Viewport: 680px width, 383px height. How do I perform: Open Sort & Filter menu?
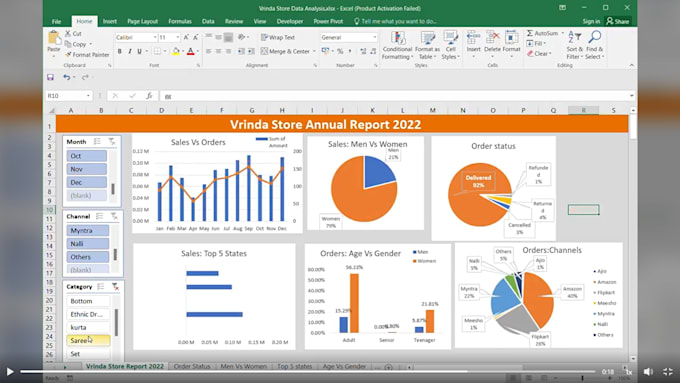[x=575, y=45]
